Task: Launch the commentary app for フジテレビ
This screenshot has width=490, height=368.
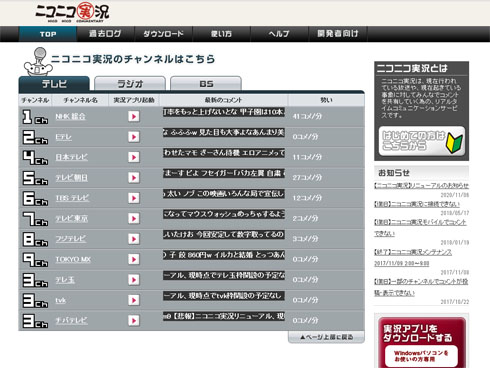Action: click(134, 239)
